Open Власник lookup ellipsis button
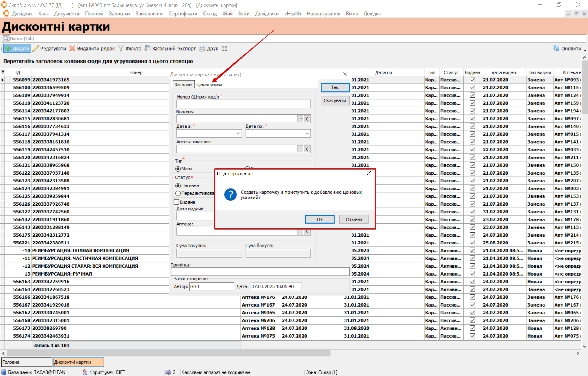 300,119
